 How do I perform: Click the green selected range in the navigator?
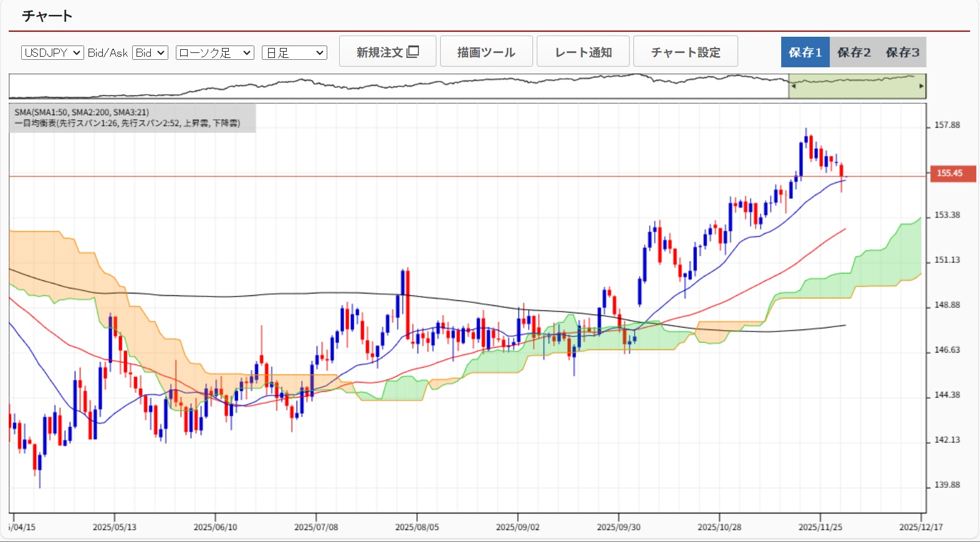pyautogui.click(x=857, y=87)
